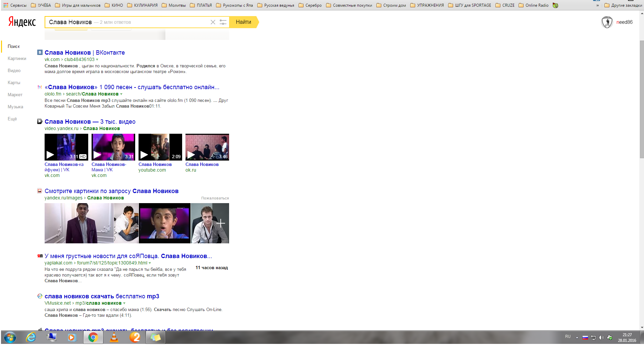Image resolution: width=644 pixels, height=362 pixels.
Task: Open the Windows Start menu
Action: (10, 337)
